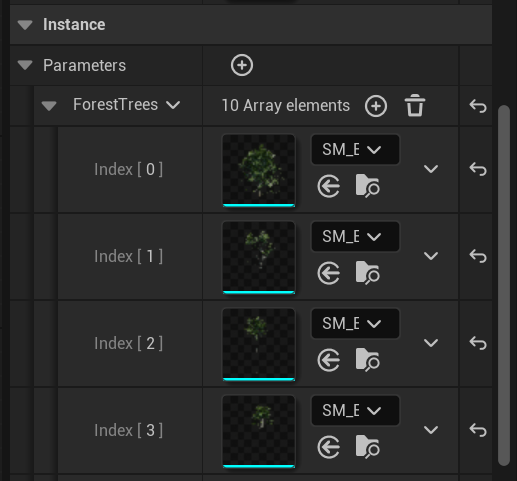Add a new parameter with plus icon
Viewport: 517px width, 481px height.
point(242,65)
